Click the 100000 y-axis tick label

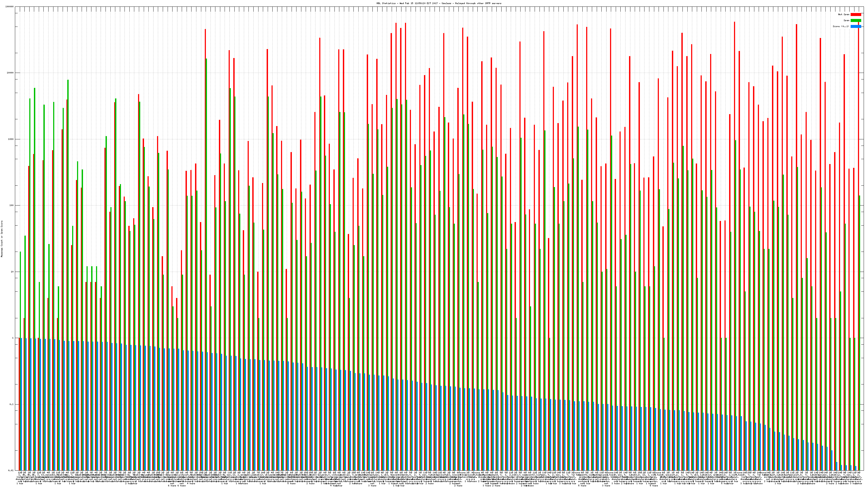pos(10,7)
